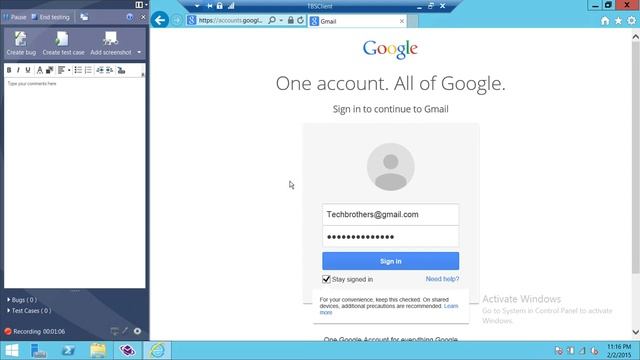This screenshot has width=640, height=360.
Task: Open Server Manager from taskbar
Action: 39,351
